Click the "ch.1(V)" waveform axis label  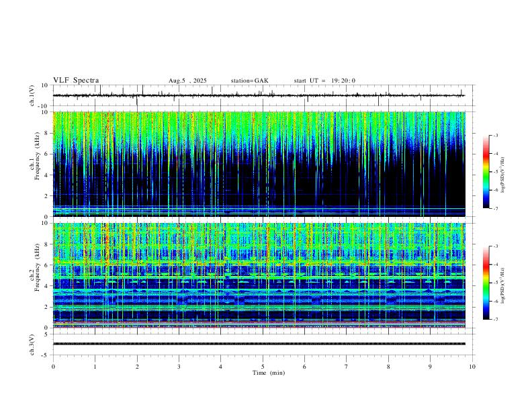(32, 95)
